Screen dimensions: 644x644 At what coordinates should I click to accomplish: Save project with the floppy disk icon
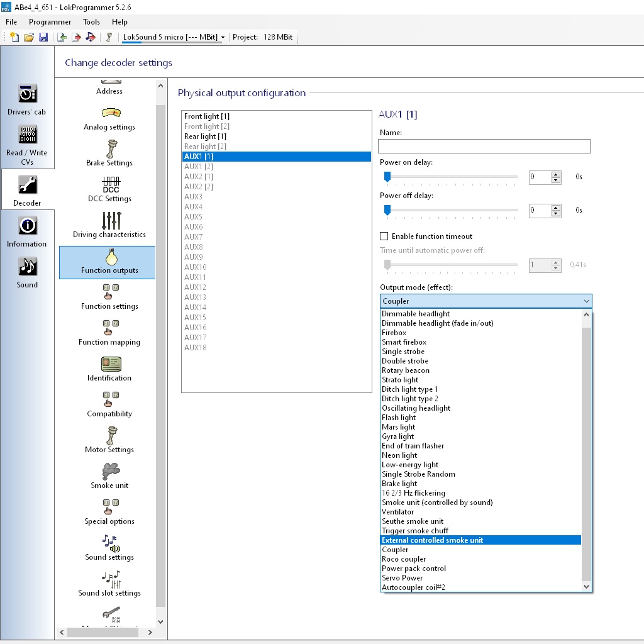[43, 37]
